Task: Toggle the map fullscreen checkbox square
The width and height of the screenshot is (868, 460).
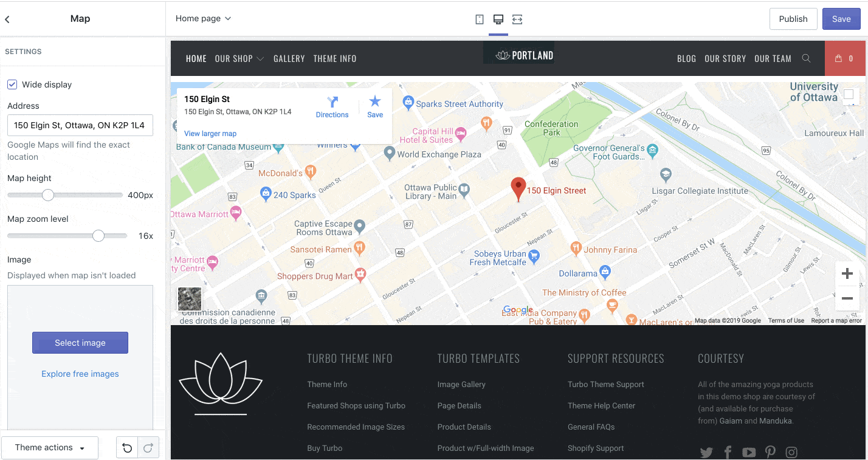Action: pyautogui.click(x=849, y=94)
